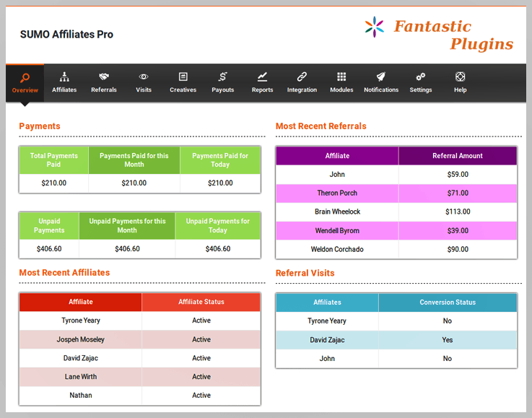Open the Help lifebuoy icon
This screenshot has height=418, width=532.
460,77
